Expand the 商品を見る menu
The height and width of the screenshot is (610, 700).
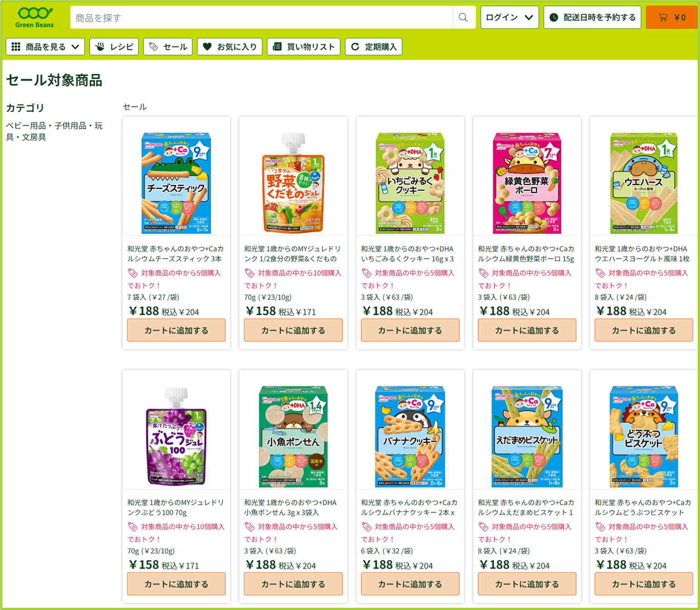click(45, 47)
